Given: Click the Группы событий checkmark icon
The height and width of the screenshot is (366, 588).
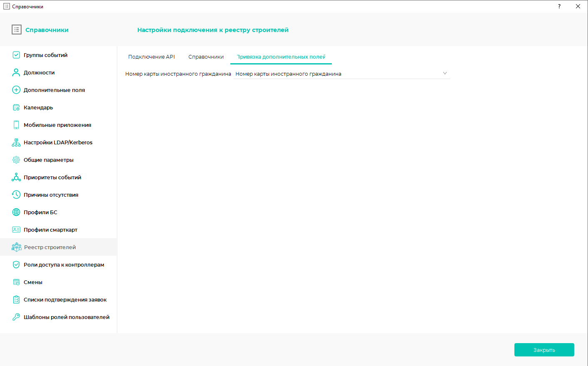Looking at the screenshot, I should [x=16, y=55].
